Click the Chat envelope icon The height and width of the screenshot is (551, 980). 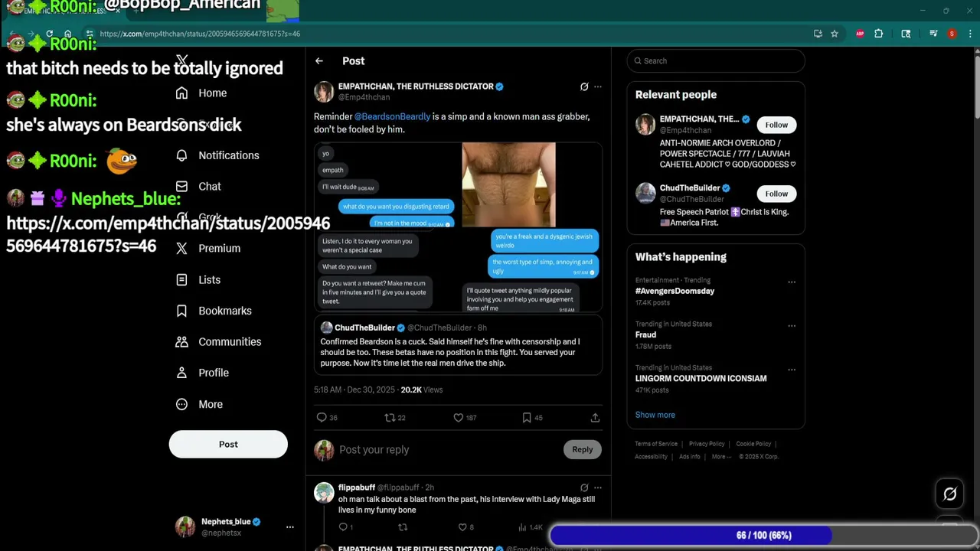click(181, 187)
